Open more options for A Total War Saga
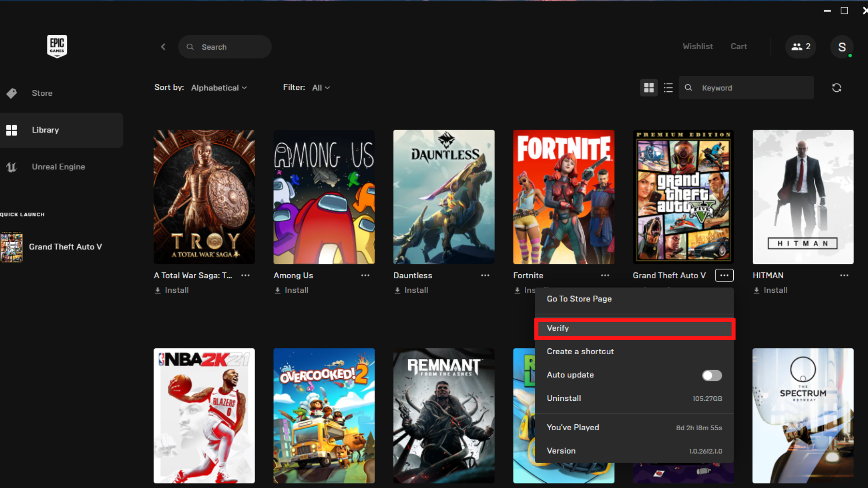The image size is (868, 488). tap(245, 275)
